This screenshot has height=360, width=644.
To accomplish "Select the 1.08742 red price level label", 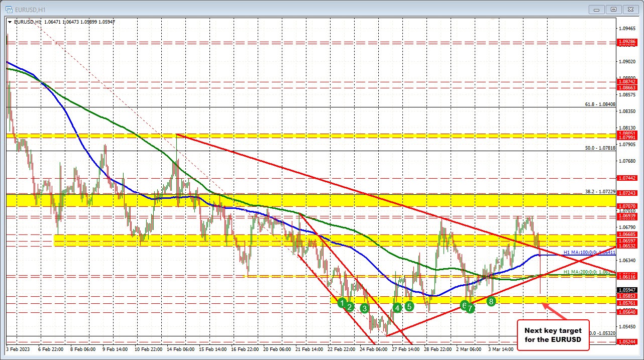I will (x=627, y=81).
